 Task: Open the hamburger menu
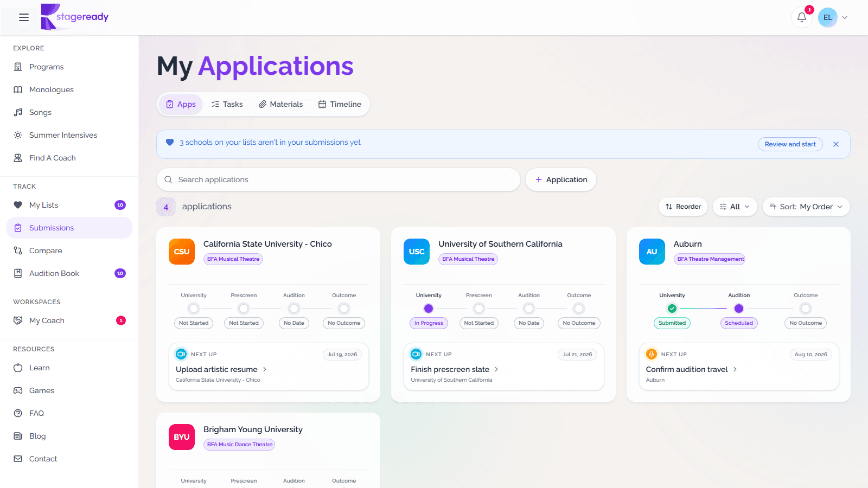[24, 17]
